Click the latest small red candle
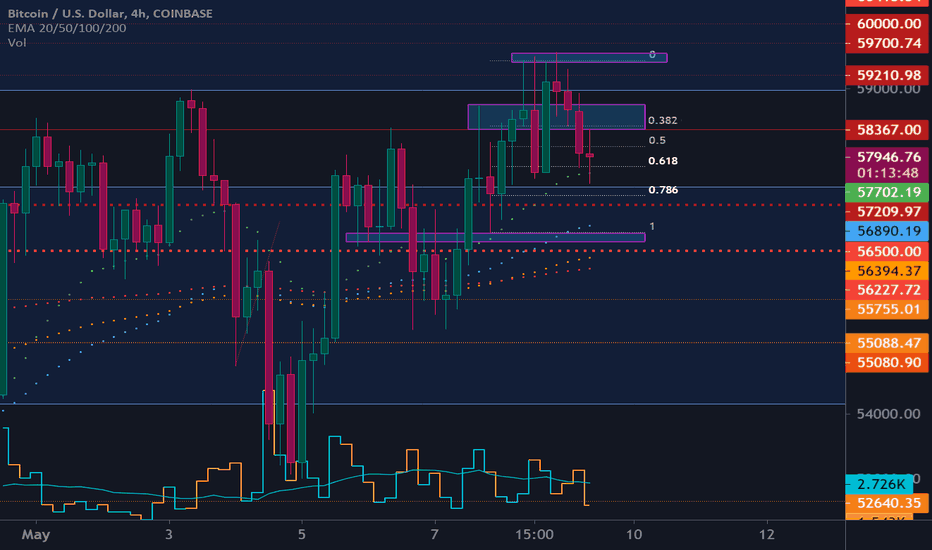 [590, 155]
